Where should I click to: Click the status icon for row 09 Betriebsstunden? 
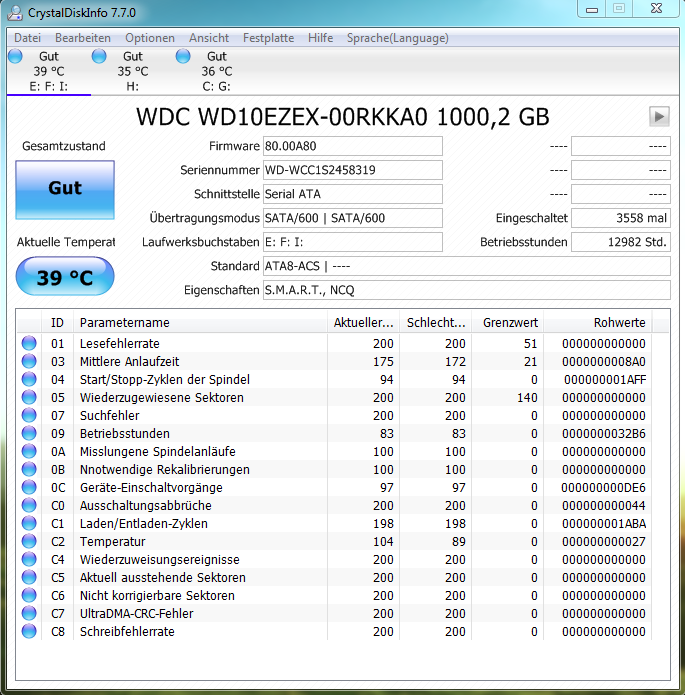pos(29,433)
